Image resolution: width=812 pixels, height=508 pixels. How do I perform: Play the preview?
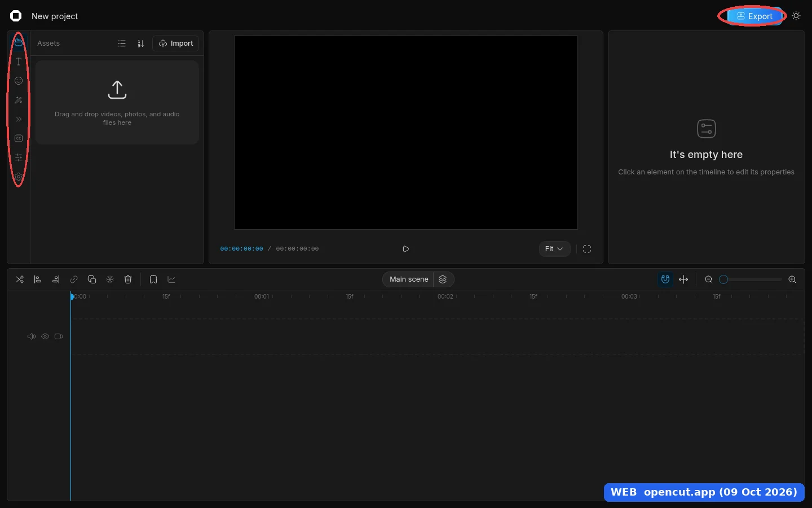405,249
